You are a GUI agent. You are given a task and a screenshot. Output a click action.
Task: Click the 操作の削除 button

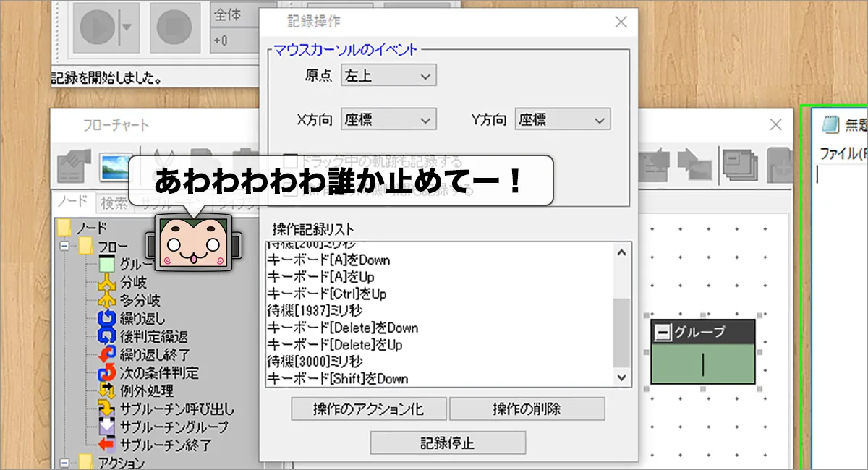(x=527, y=409)
